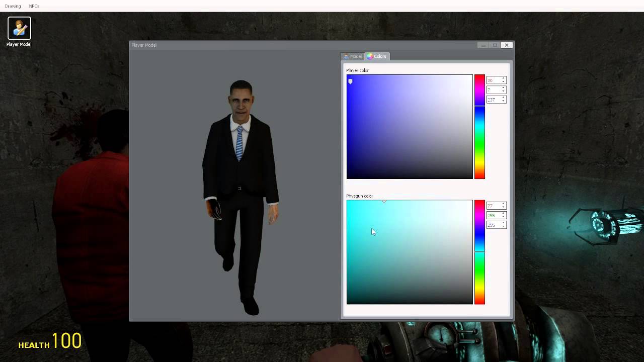Screen dimensions: 644x362
Task: Minimize the Player Model window
Action: click(484, 45)
